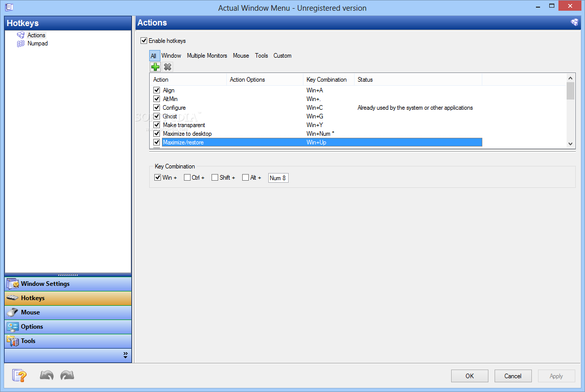Screen dimensions: 585x392
Task: Click the Win+C key combination cell
Action: (315, 108)
